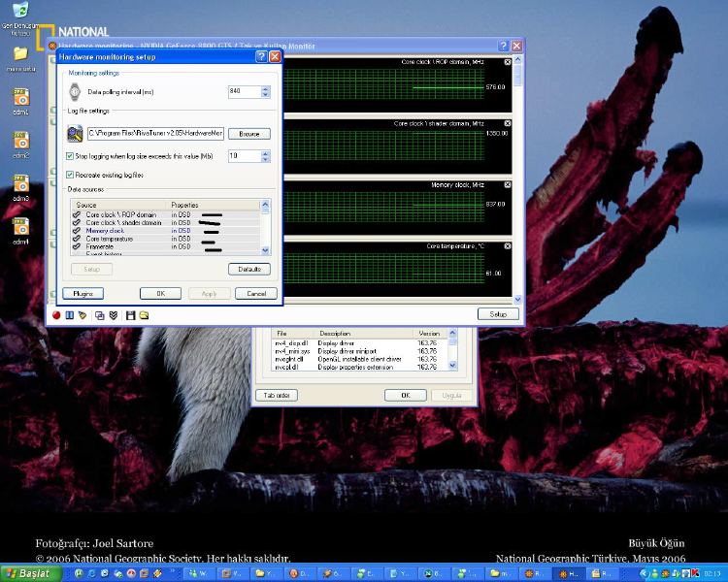Viewport: 728px width, 582px height.
Task: Click the help question mark in setup dialog
Action: click(x=261, y=56)
